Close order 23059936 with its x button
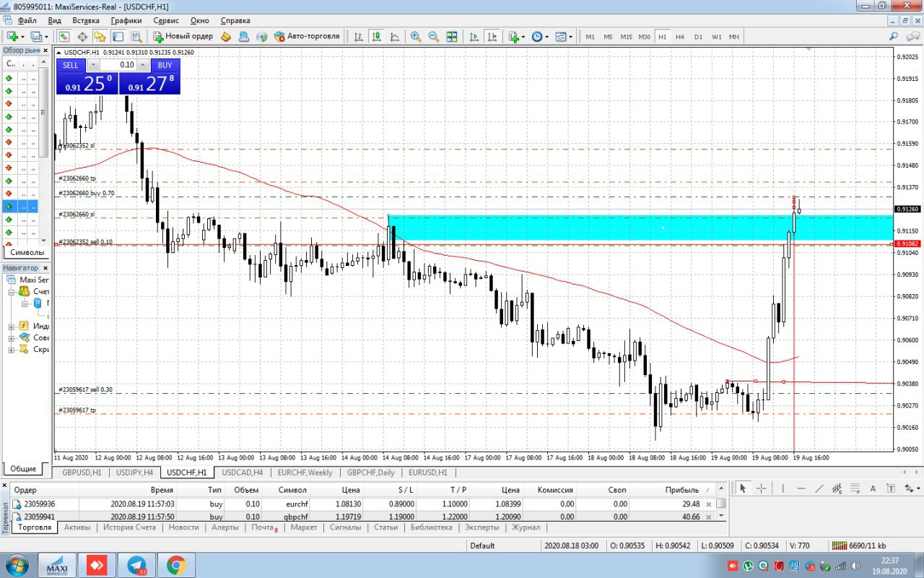924x578 pixels. point(708,504)
